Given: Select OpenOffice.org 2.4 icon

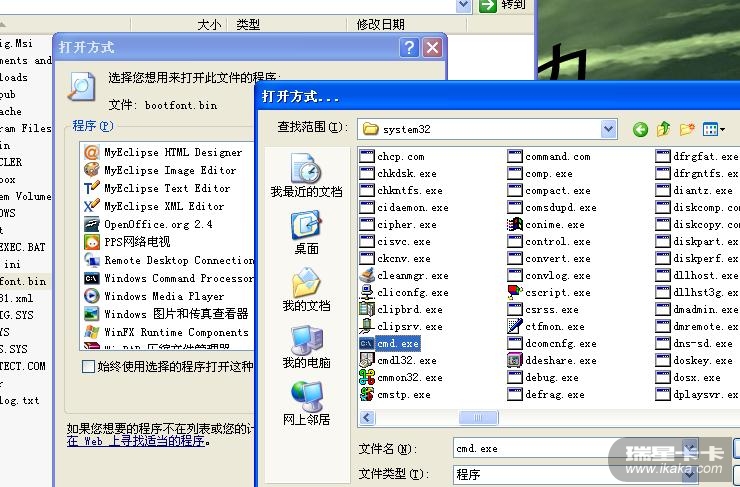Looking at the screenshot, I should coord(92,224).
